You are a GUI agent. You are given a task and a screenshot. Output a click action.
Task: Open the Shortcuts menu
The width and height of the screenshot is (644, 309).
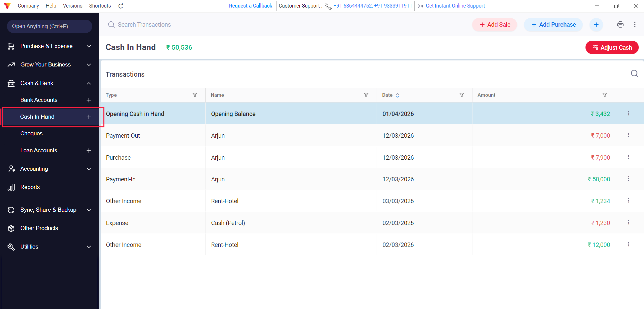pos(100,6)
